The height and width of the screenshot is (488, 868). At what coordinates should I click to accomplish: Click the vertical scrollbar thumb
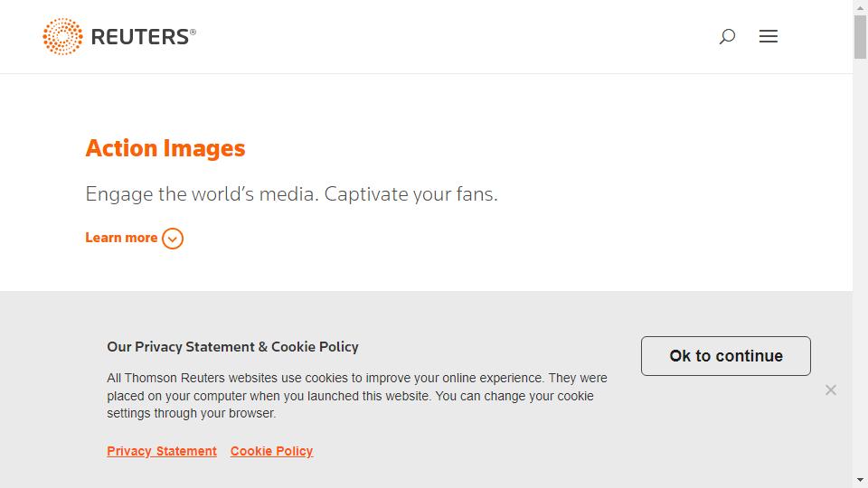tap(860, 37)
